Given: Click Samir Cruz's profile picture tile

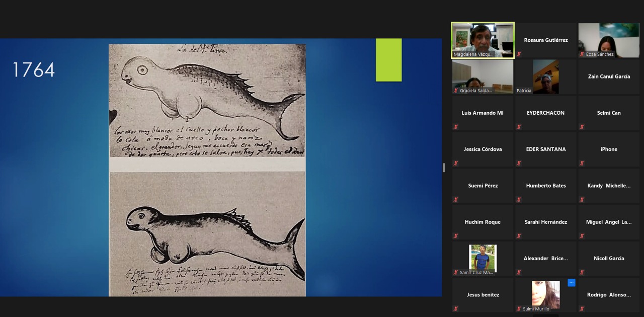Looking at the screenshot, I should point(482,258).
